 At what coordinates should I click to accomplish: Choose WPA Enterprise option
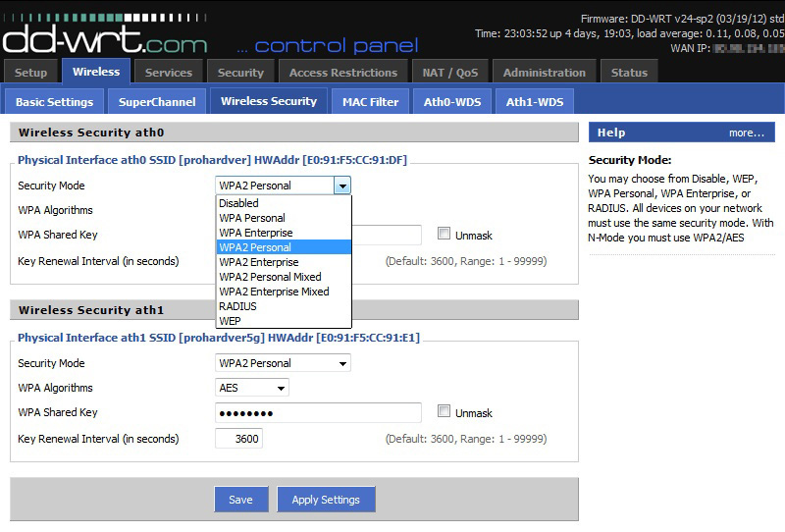[284, 233]
